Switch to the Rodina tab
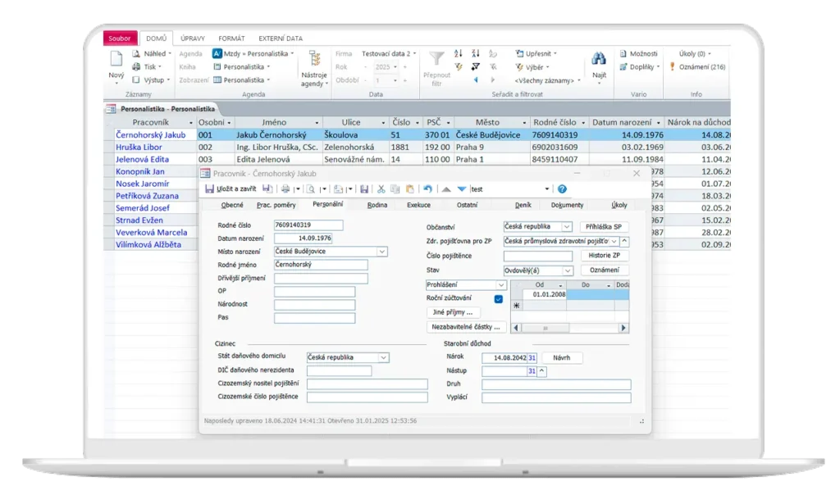The width and height of the screenshot is (840, 504). (x=377, y=205)
